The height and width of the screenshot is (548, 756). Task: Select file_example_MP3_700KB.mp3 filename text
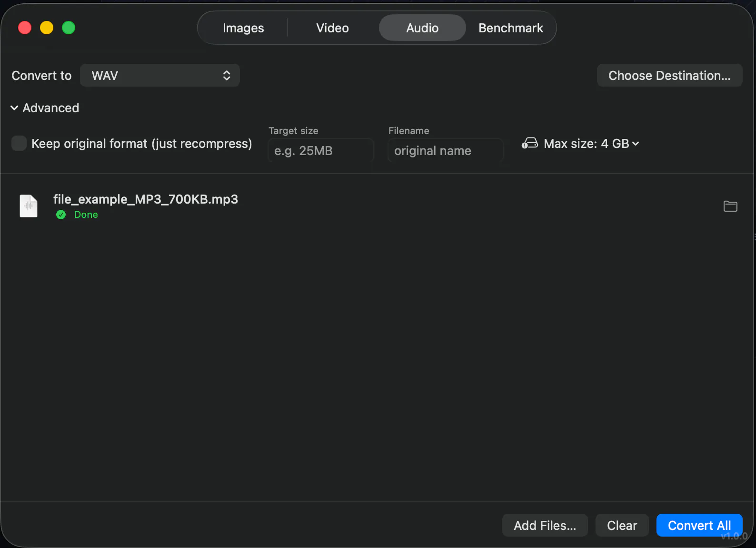click(x=146, y=199)
